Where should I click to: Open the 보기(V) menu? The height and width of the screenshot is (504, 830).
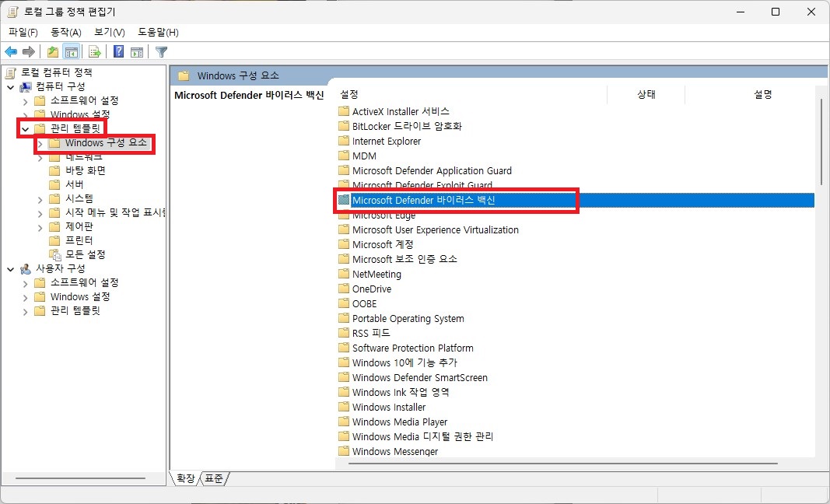pyautogui.click(x=110, y=33)
